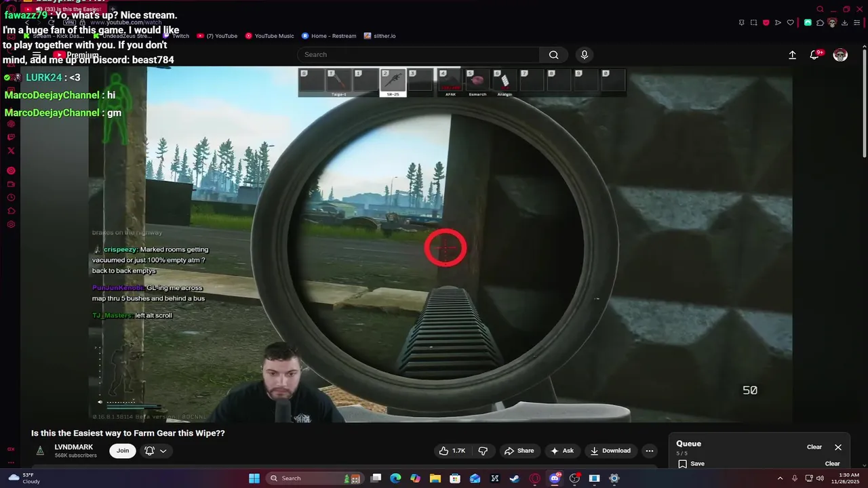Open more actions three-dot menu
This screenshot has width=868, height=488.
[x=649, y=451]
